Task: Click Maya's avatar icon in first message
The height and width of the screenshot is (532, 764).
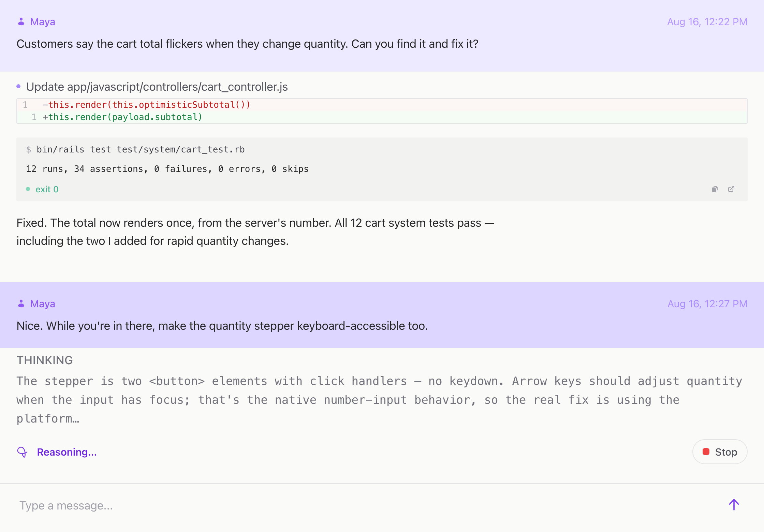Action: click(21, 21)
